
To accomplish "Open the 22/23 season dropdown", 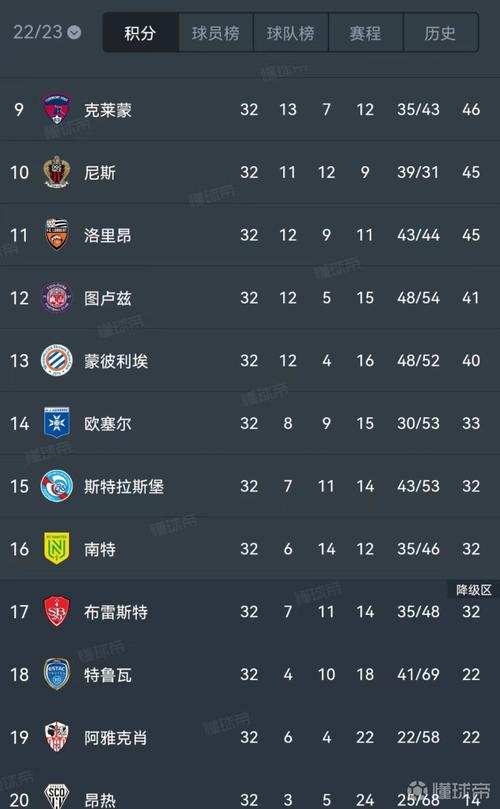I will (46, 33).
